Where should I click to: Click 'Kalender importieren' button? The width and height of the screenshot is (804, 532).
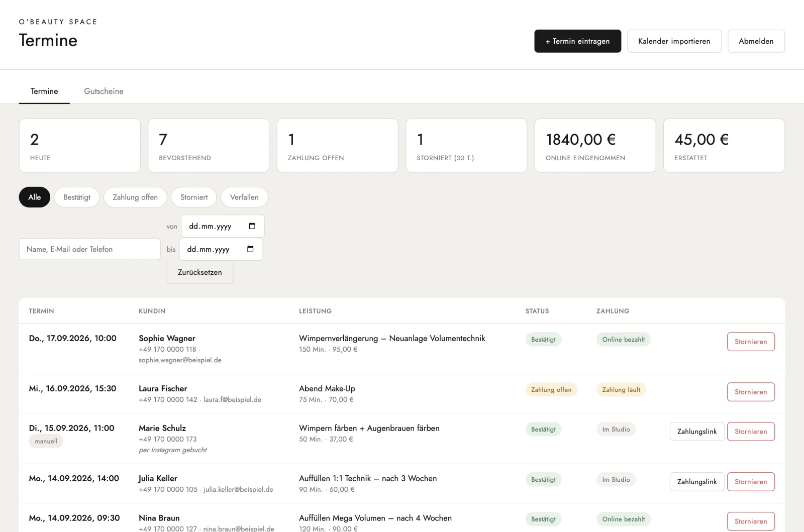click(x=674, y=41)
